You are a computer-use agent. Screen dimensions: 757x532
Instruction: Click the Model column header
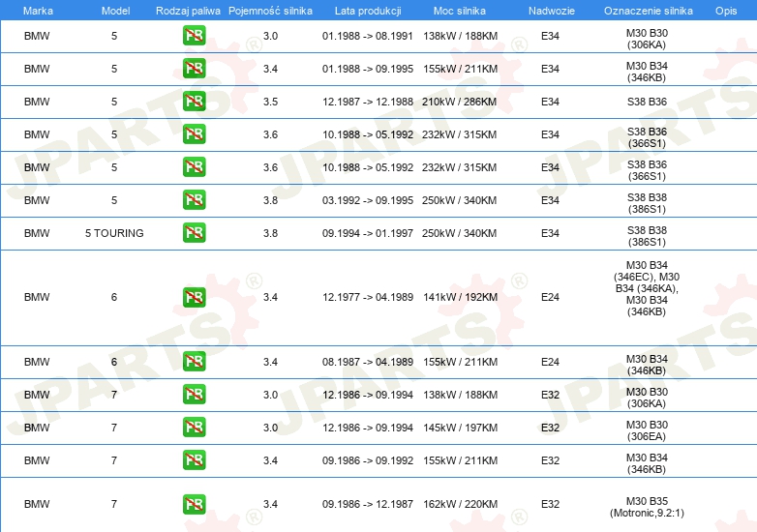pos(115,11)
